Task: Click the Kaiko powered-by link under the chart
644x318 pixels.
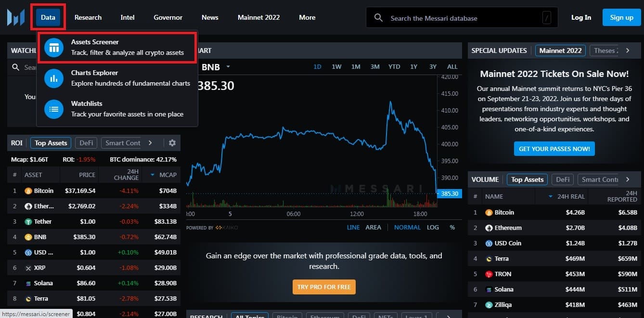Action: click(226, 228)
